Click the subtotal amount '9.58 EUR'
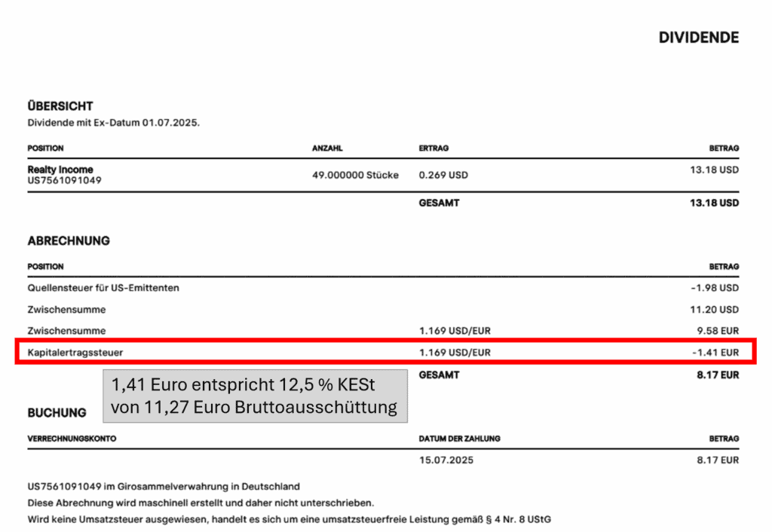The image size is (772, 532). (x=718, y=331)
